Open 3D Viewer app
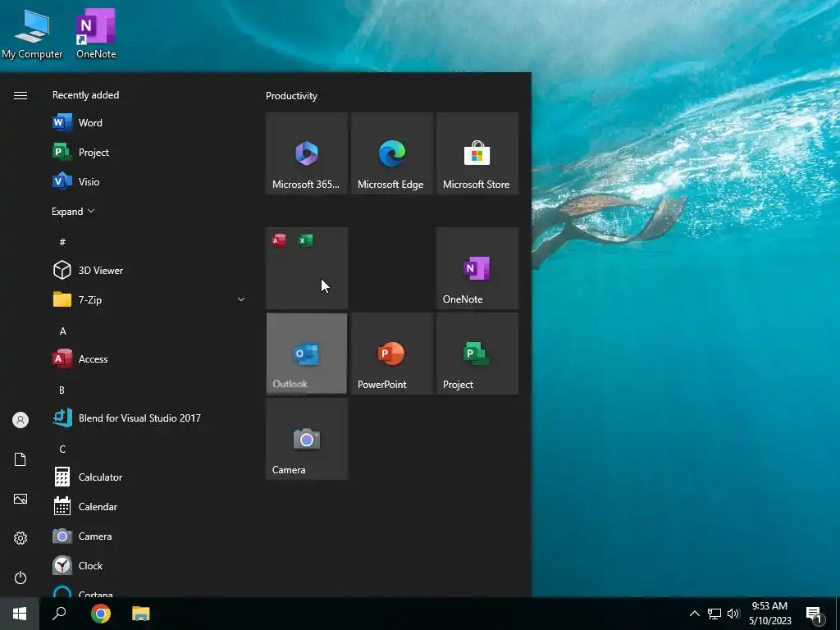840x630 pixels. tap(149, 271)
